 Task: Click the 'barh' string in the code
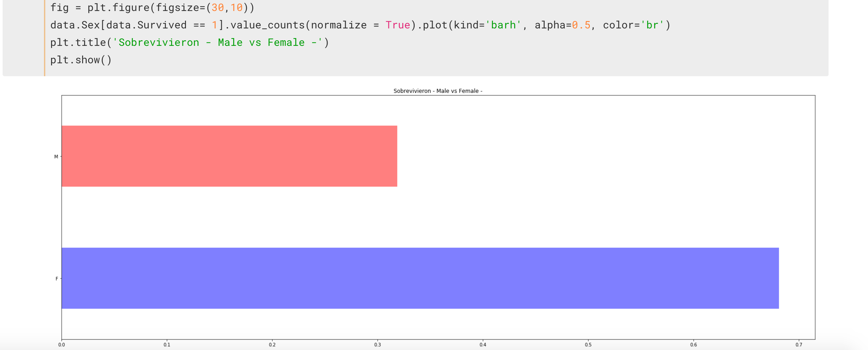pos(503,25)
